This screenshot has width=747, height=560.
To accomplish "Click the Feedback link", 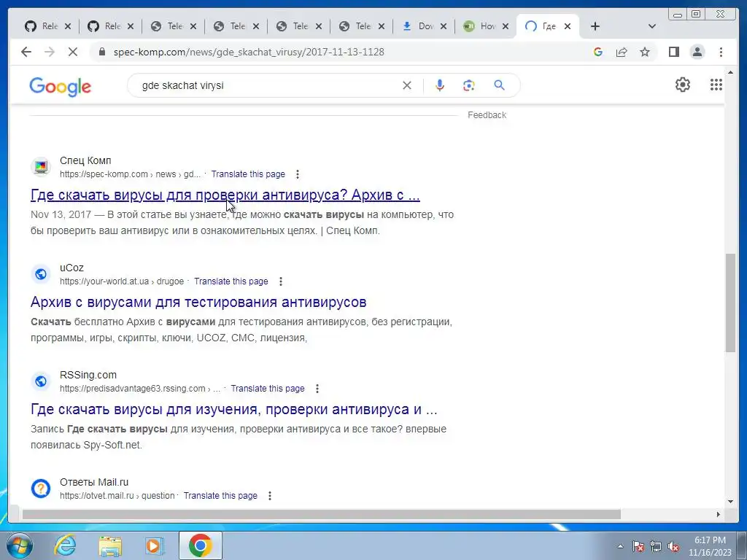I will coord(487,114).
